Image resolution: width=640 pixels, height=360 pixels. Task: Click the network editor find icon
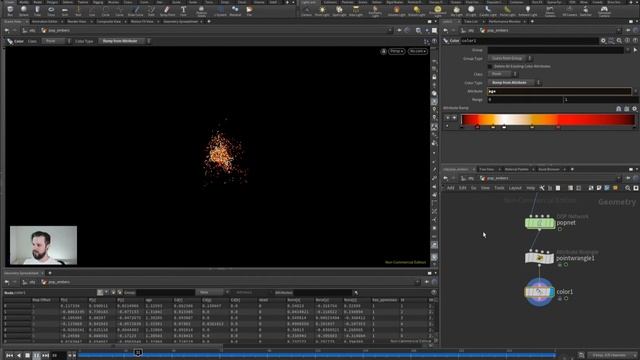[628, 188]
